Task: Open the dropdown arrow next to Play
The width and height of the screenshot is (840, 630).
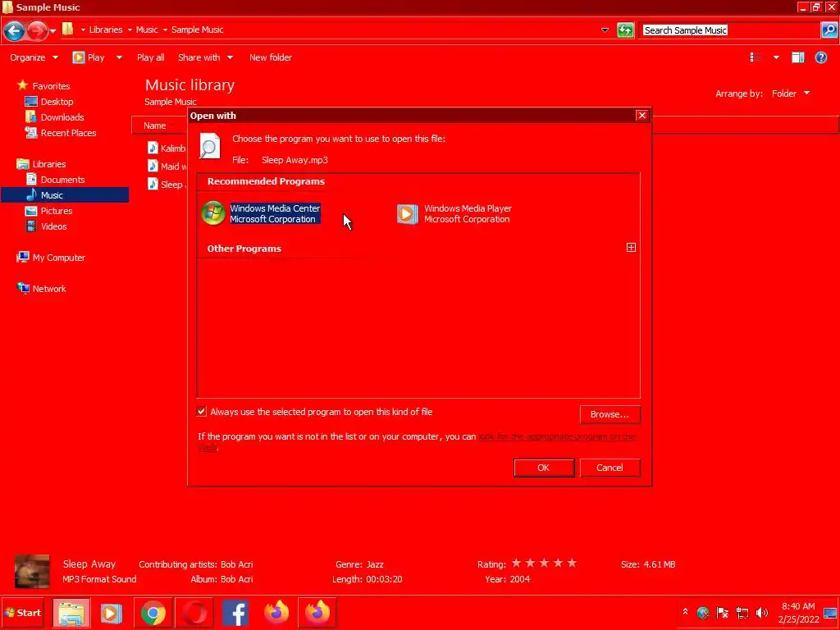Action: [x=119, y=57]
